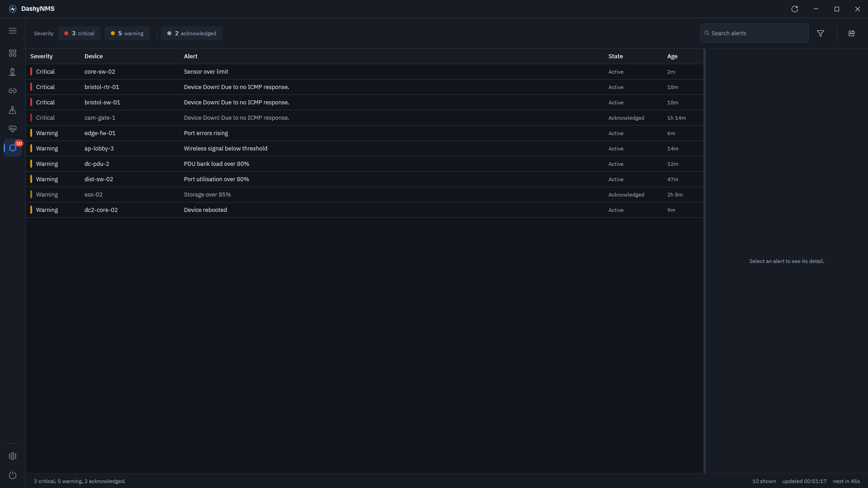
Task: Click the 'Port utilisation over 80%' alert
Action: tap(217, 179)
